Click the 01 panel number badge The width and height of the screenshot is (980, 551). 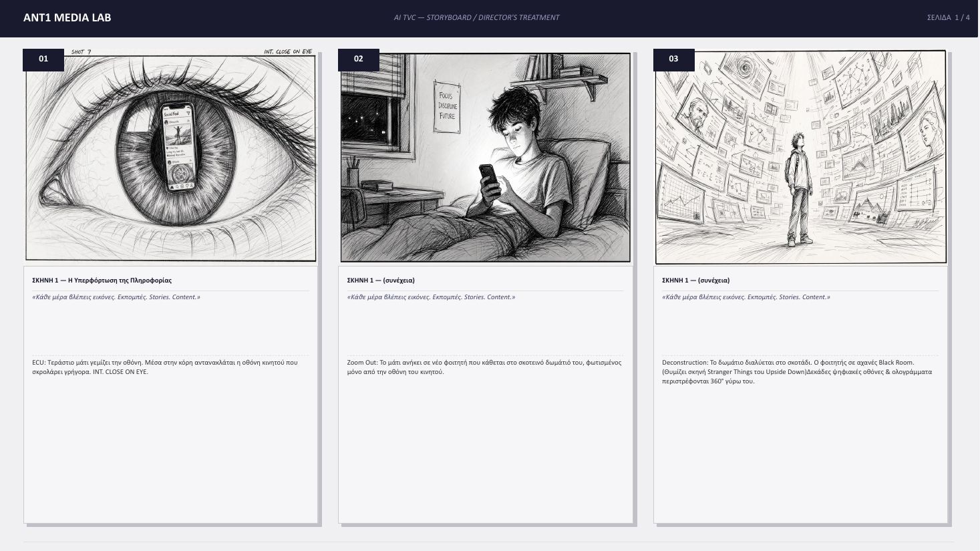pos(43,59)
